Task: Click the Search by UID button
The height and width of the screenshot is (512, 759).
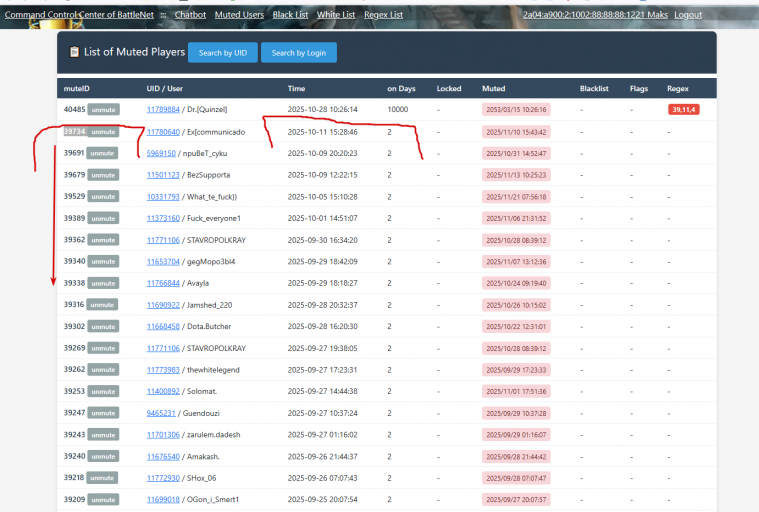Action: [223, 53]
